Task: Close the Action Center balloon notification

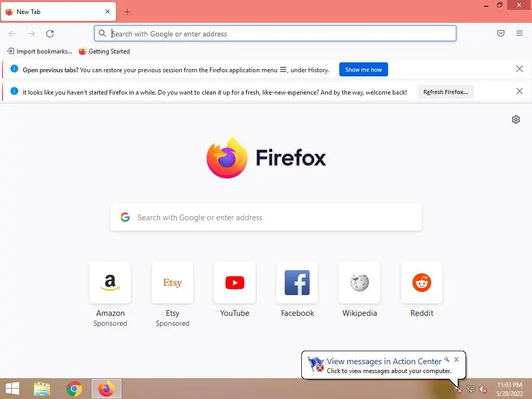Action: (456, 360)
